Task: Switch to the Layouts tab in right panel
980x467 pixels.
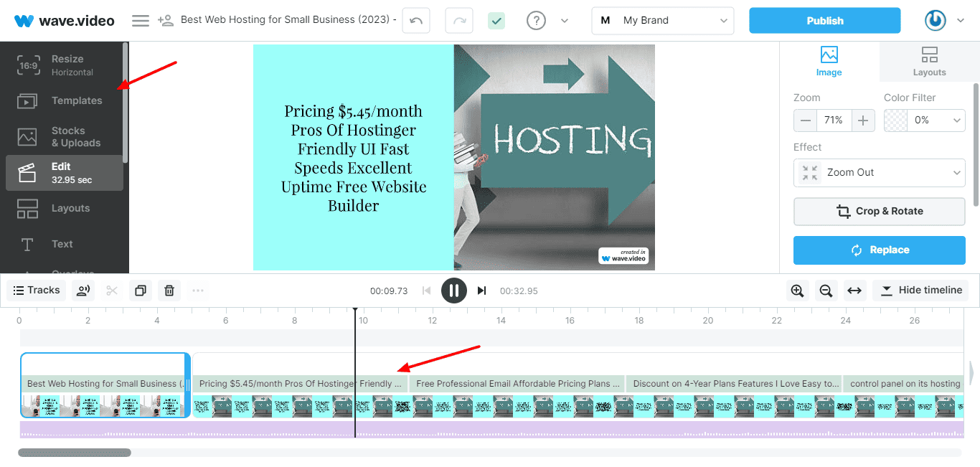Action: click(929, 62)
